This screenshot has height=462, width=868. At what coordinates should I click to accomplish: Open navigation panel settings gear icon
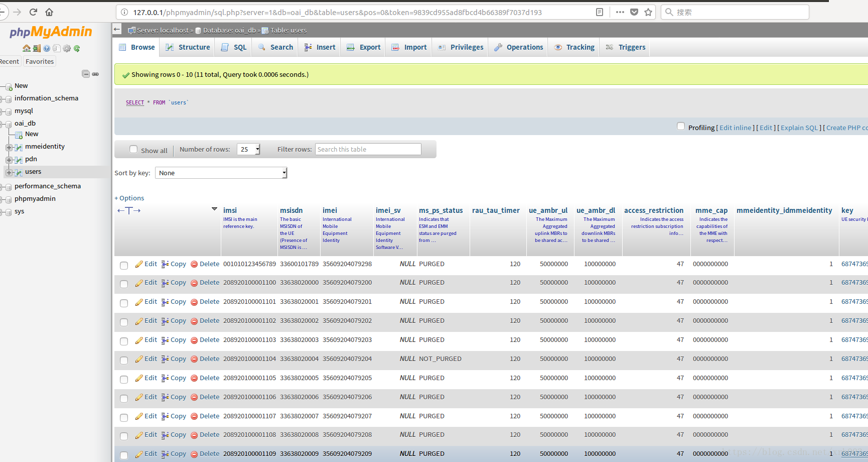pos(67,48)
